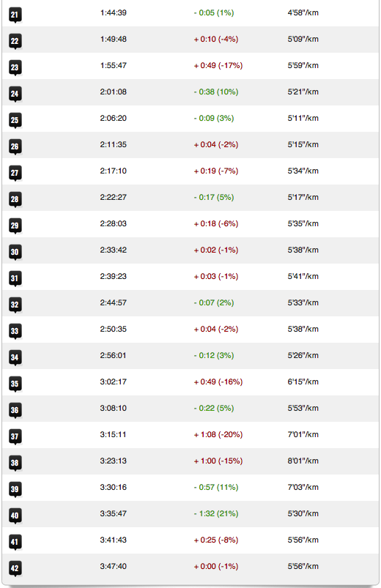Click the 8'01"/km slowest pace value
This screenshot has width=381, height=588.
pyautogui.click(x=303, y=461)
